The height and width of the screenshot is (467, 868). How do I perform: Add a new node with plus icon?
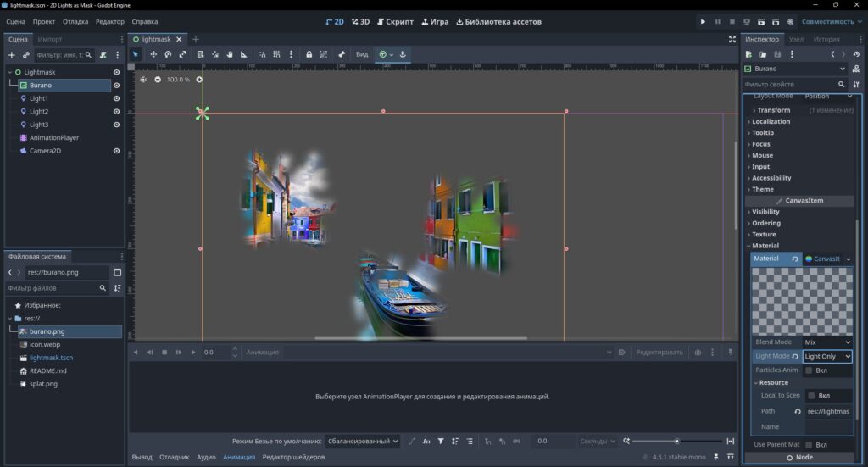pos(12,55)
